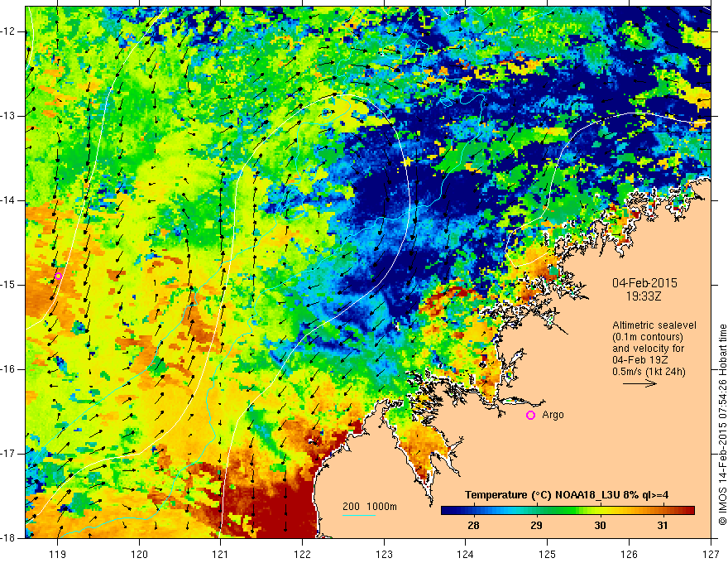The width and height of the screenshot is (728, 563).
Task: Click the temperature color bar
Action: [568, 511]
